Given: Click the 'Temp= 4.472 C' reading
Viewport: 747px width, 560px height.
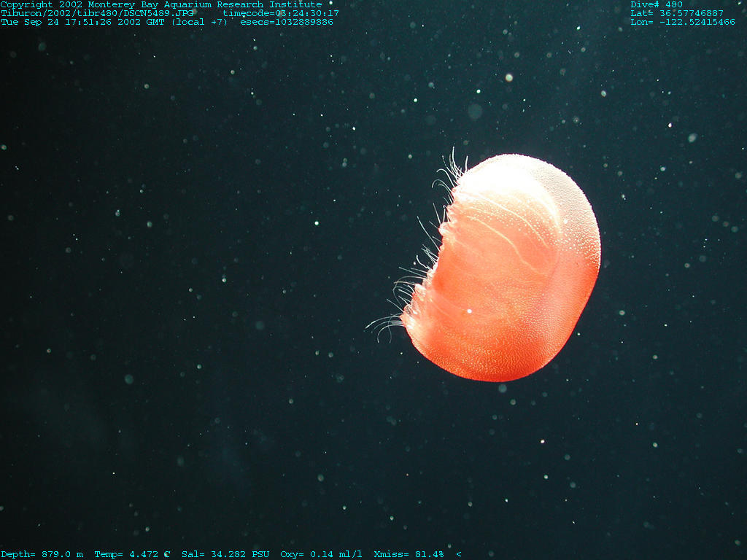Looking at the screenshot, I should [x=132, y=554].
